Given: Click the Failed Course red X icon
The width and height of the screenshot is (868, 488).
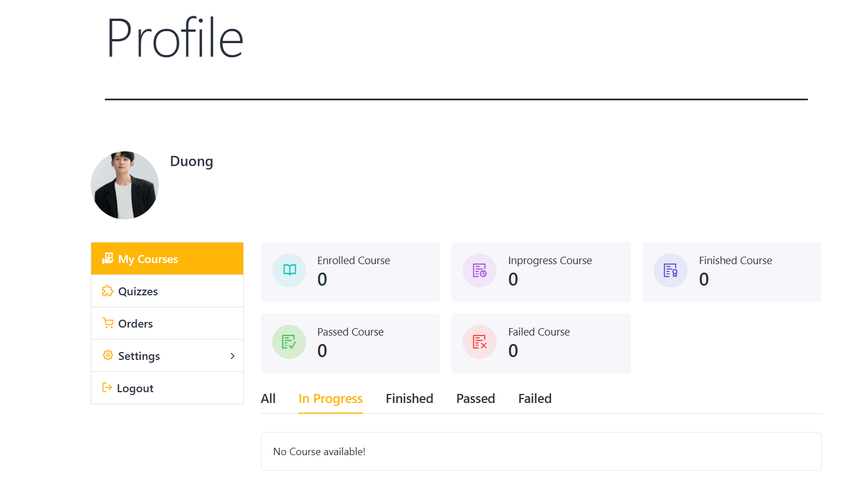Looking at the screenshot, I should tap(480, 342).
